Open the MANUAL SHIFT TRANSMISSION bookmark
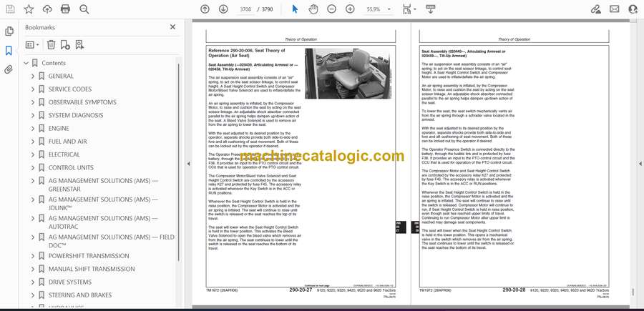 pos(92,269)
